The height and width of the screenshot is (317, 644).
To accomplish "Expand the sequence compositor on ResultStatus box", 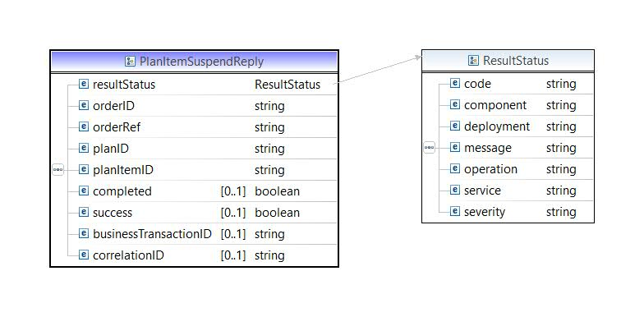I will [x=429, y=148].
